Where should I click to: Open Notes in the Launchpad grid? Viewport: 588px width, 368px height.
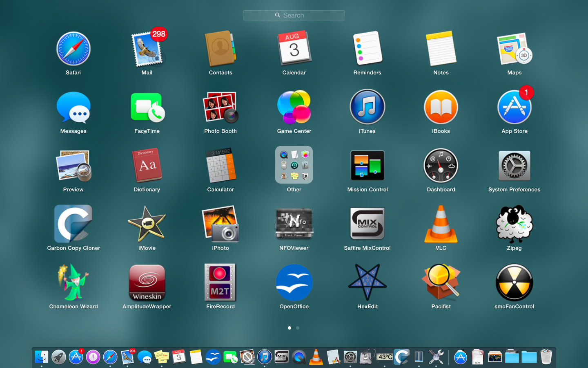441,48
